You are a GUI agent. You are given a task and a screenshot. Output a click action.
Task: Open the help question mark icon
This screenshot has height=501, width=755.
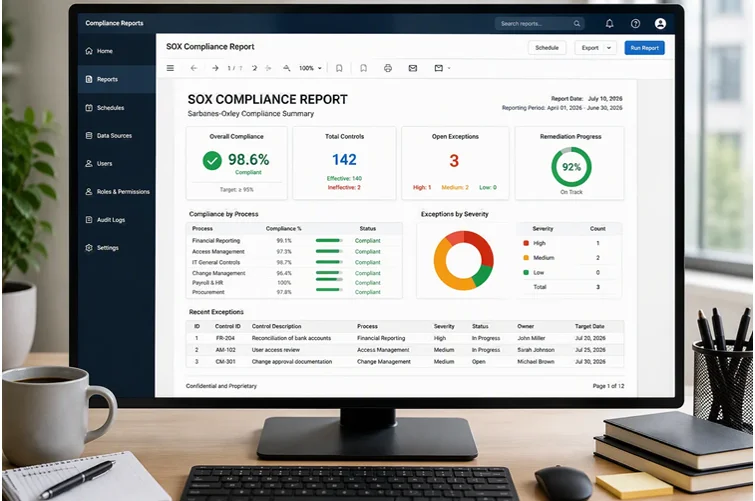point(636,24)
